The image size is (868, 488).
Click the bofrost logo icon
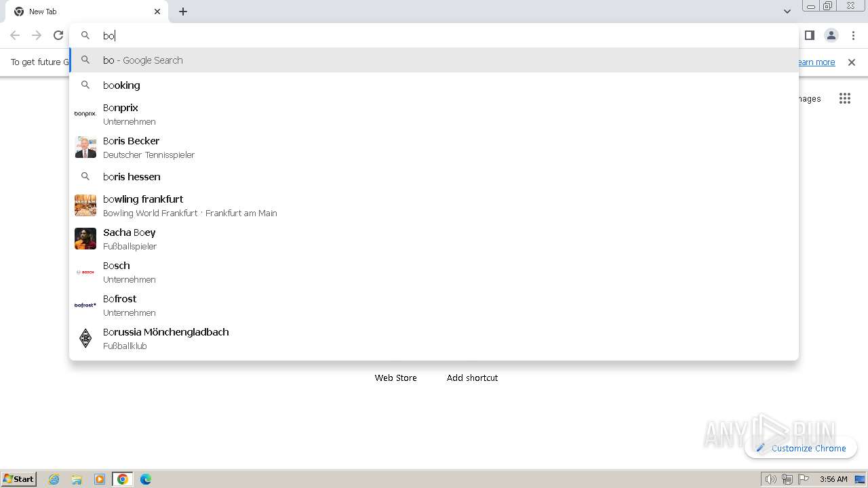pos(85,305)
